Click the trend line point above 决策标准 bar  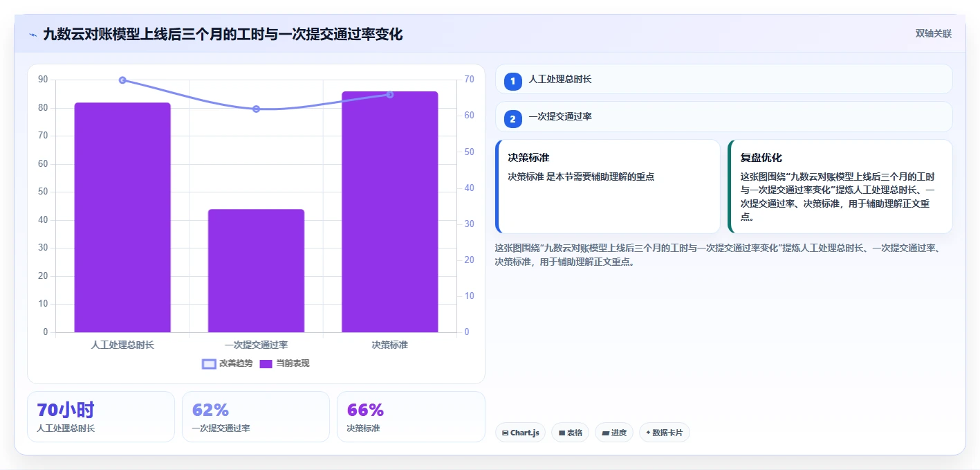[390, 95]
